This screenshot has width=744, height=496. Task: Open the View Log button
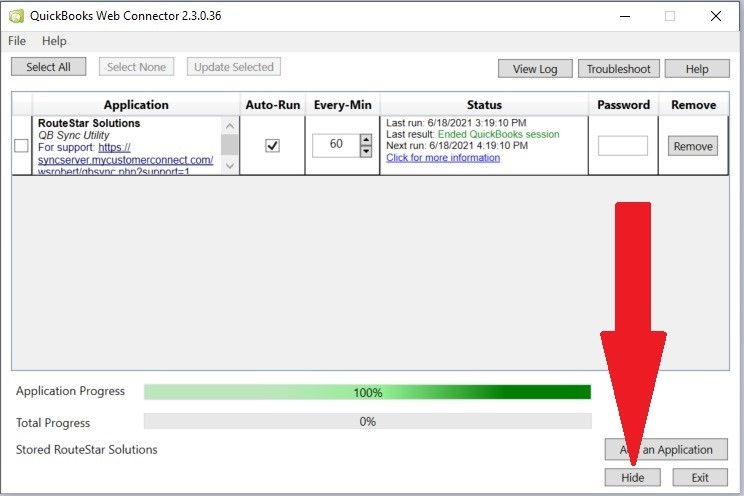click(x=535, y=69)
